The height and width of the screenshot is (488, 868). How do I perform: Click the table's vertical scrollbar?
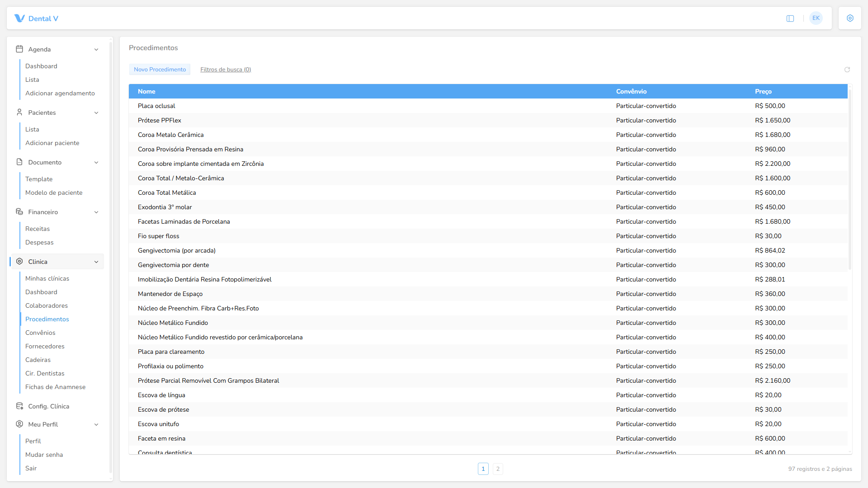850,180
